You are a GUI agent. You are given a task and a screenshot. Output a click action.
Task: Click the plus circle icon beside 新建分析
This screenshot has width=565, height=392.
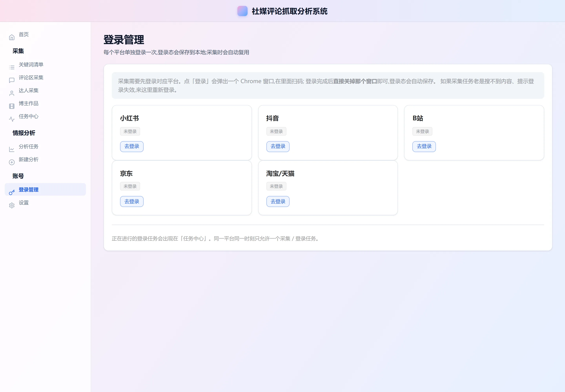[x=12, y=162]
